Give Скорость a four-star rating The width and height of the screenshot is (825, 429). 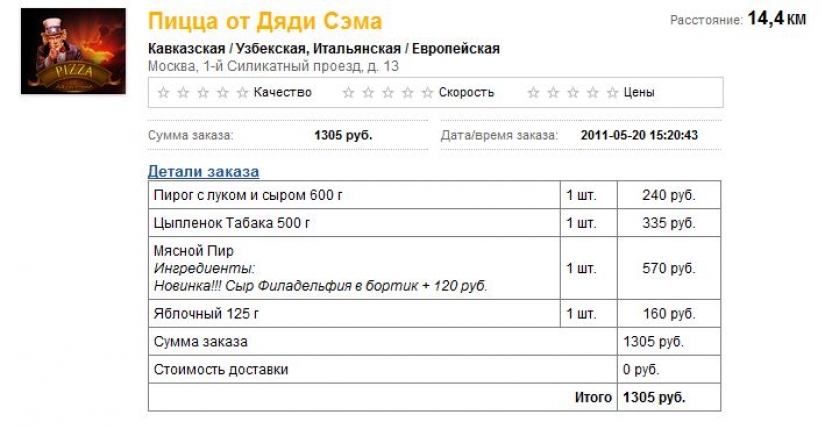[x=406, y=93]
